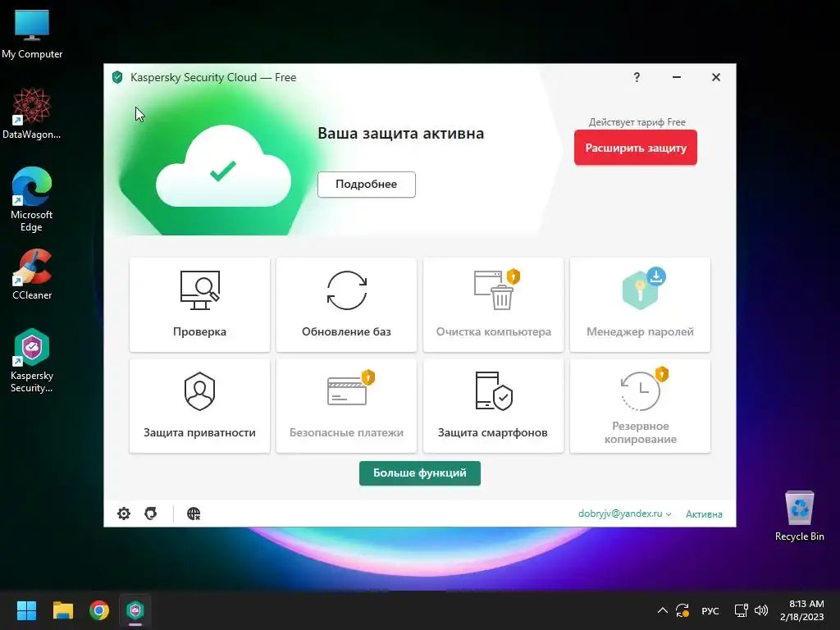Click the Активна license status link
840x630 pixels.
704,514
